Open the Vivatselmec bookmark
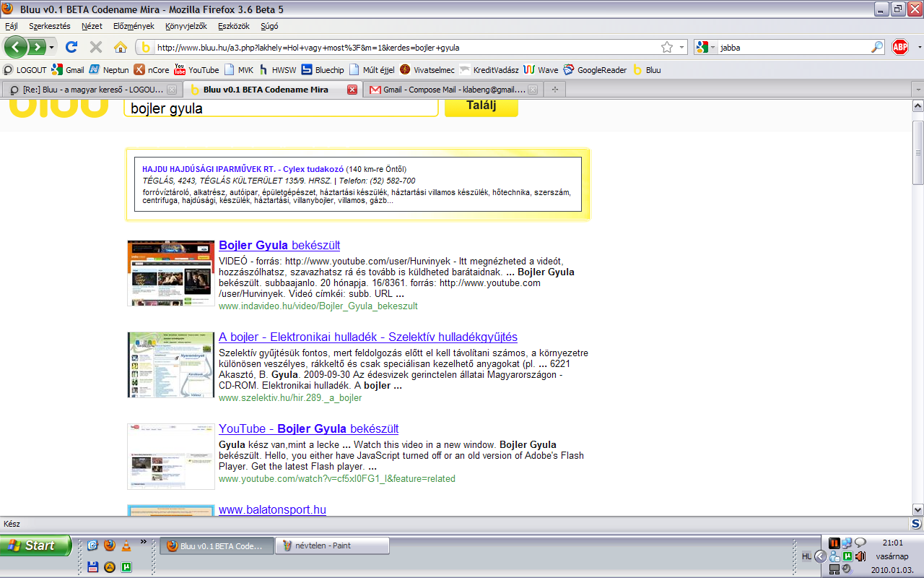924x578 pixels. 427,70
